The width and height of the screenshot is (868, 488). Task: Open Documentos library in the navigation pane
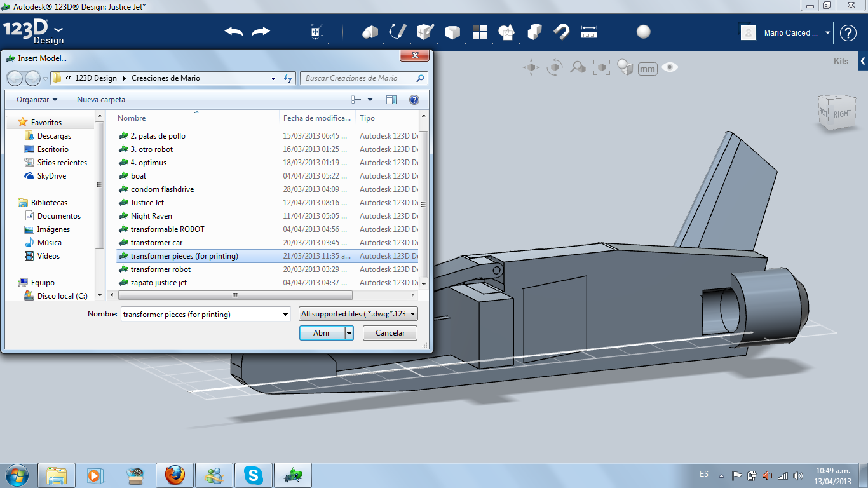pyautogui.click(x=58, y=216)
